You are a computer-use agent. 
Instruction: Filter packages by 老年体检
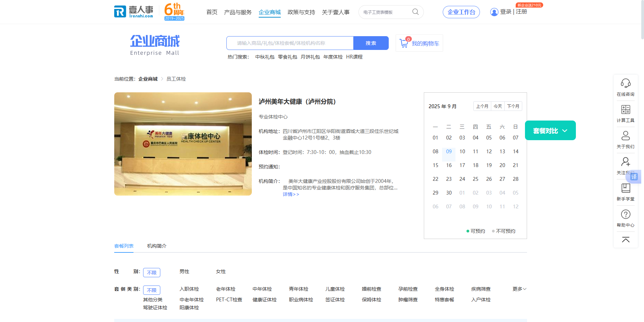pos(226,289)
